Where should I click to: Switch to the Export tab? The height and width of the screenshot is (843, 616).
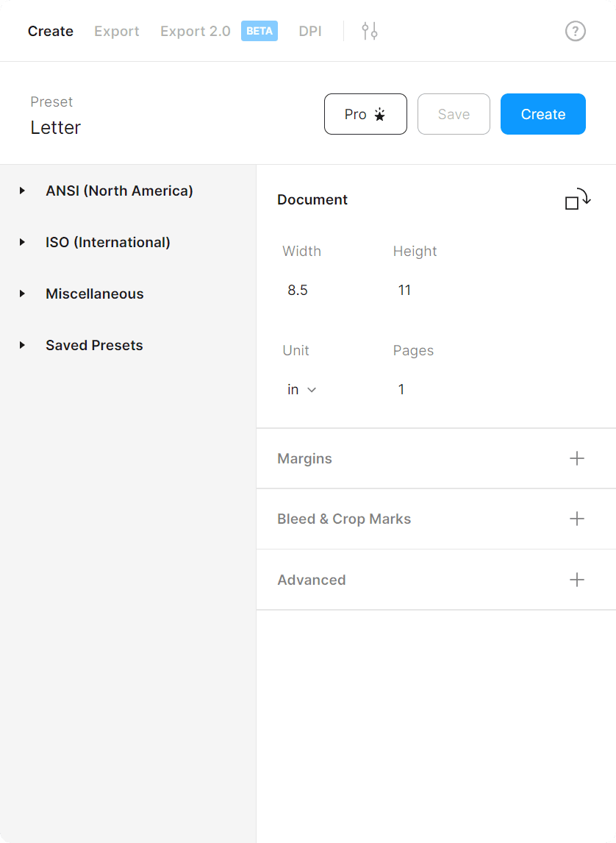[116, 31]
